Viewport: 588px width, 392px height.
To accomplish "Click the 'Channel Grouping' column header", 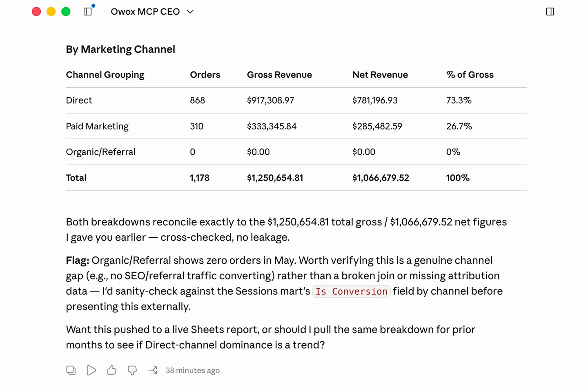I will click(105, 75).
